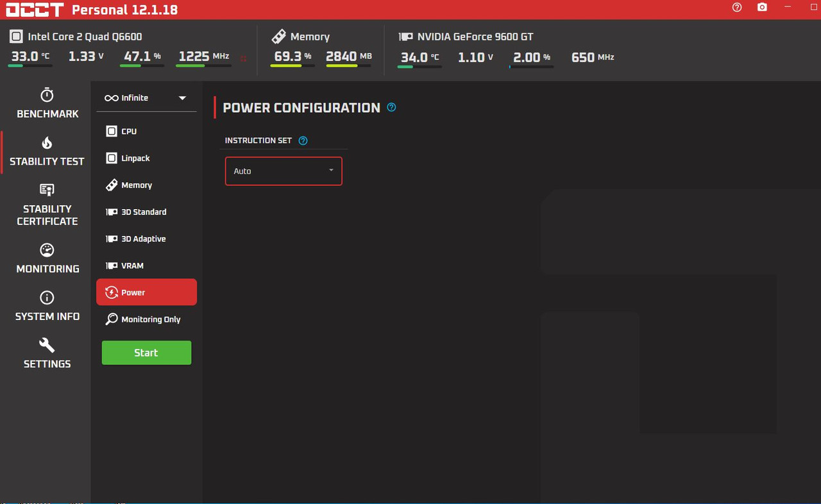The height and width of the screenshot is (504, 821).
Task: Click the Memory stick icon in header
Action: [278, 37]
